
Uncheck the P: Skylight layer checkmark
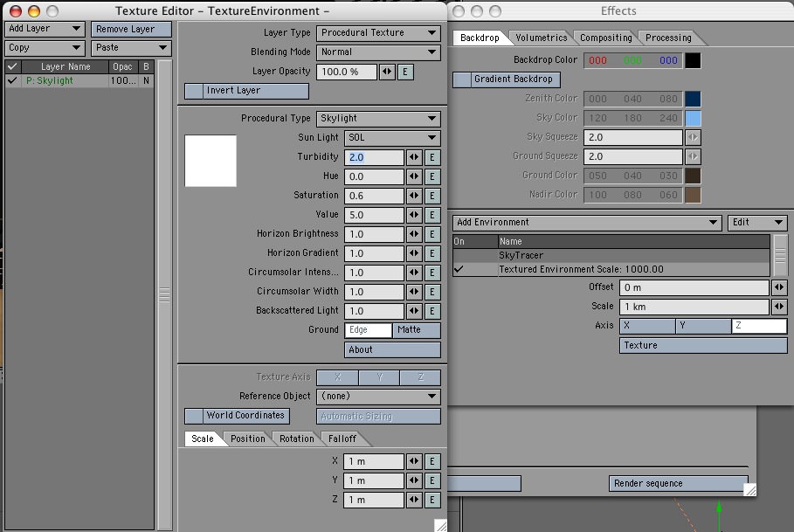[x=12, y=81]
